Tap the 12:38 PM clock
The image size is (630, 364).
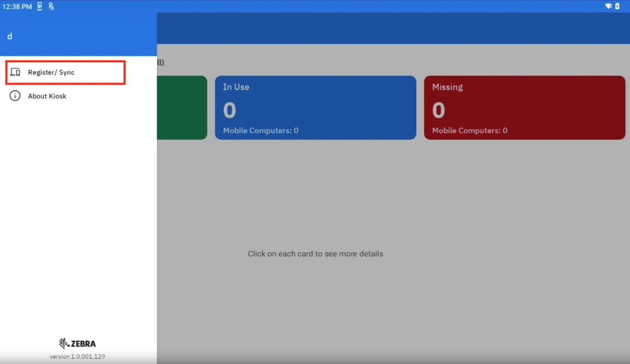point(17,6)
